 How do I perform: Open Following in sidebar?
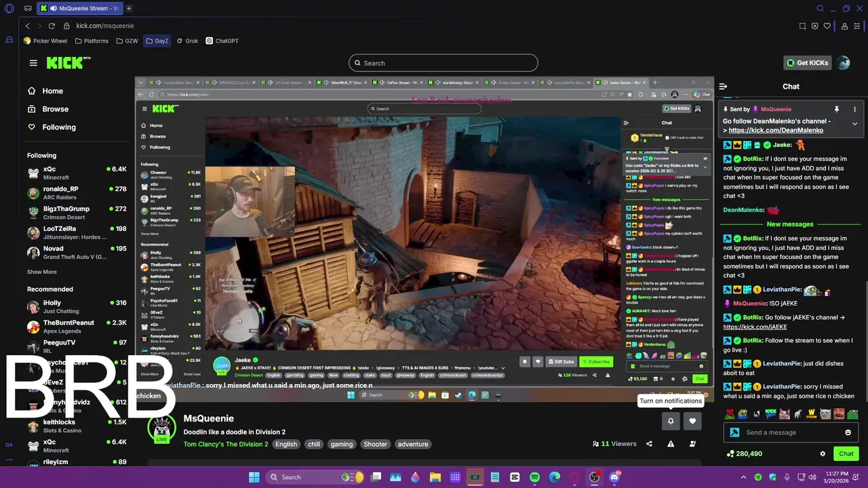click(52, 127)
